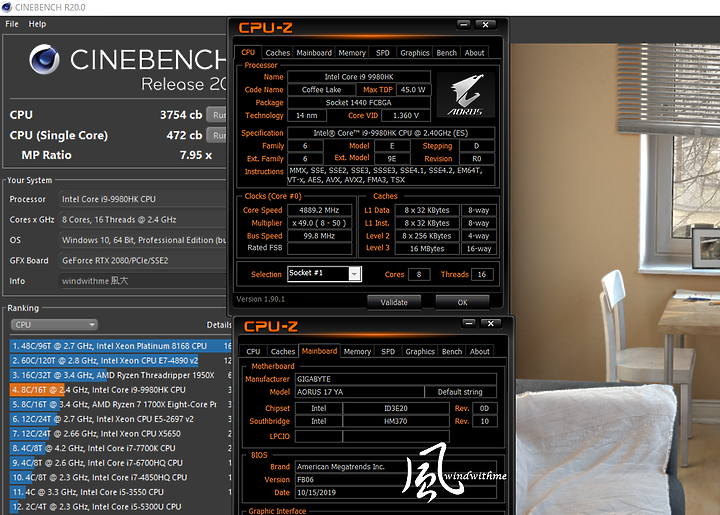Click the Cores value 8 in CPU-Z

pos(419,274)
